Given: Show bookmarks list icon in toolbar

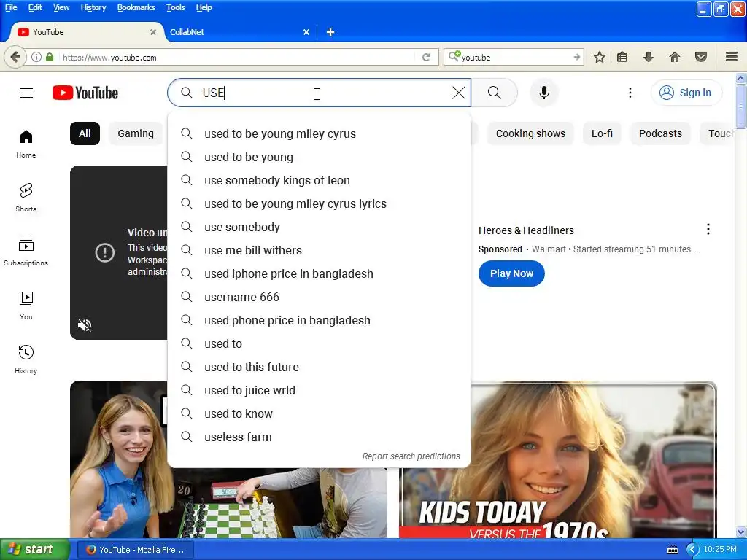Looking at the screenshot, I should (x=622, y=57).
